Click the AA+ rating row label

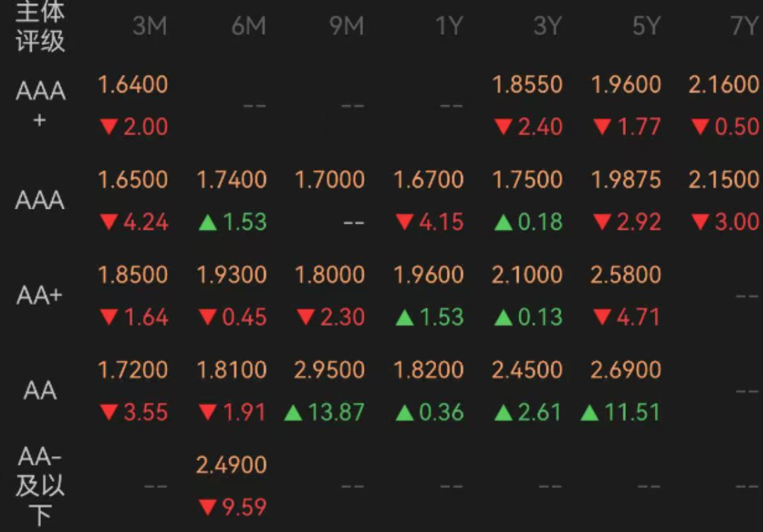click(x=40, y=295)
